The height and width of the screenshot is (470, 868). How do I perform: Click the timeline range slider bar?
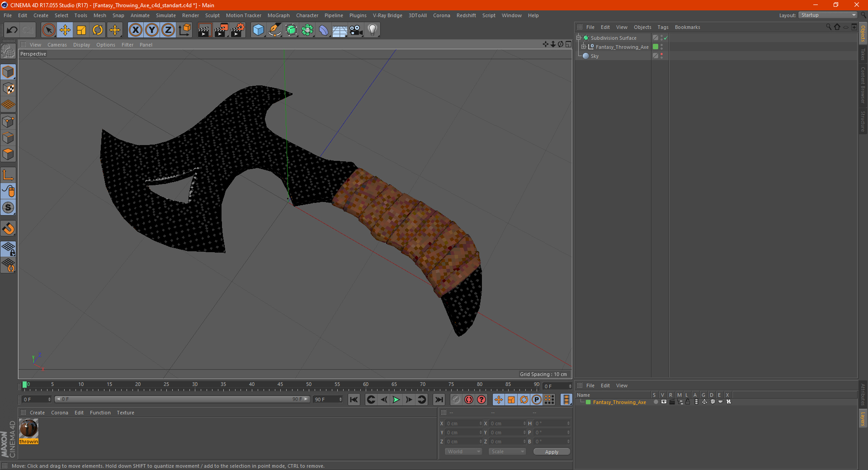coord(182,399)
